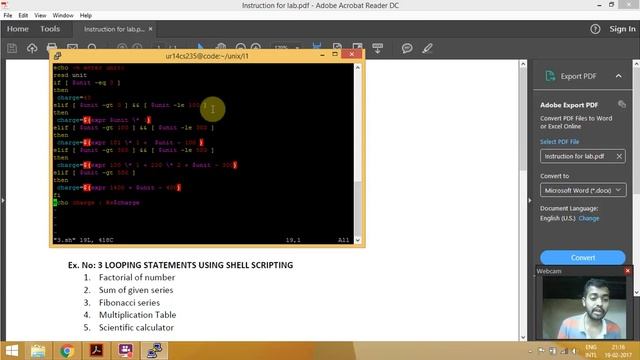Remove Instruction for lab.pdf from selected file field
Image resolution: width=640 pixels, height=360 pixels.
pyautogui.click(x=619, y=156)
